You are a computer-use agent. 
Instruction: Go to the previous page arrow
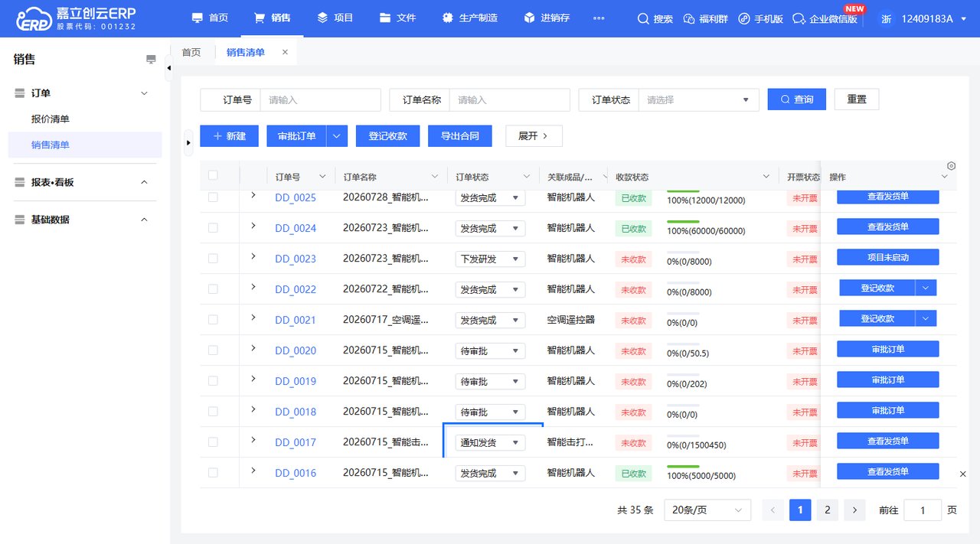tap(773, 510)
